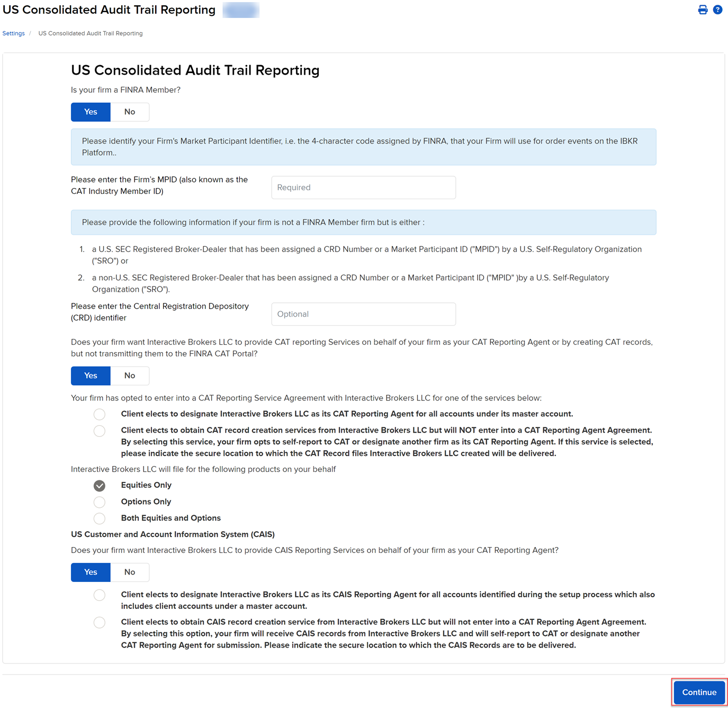This screenshot has width=728, height=708.
Task: Select CAT record creation without agreement option
Action: [x=99, y=431]
